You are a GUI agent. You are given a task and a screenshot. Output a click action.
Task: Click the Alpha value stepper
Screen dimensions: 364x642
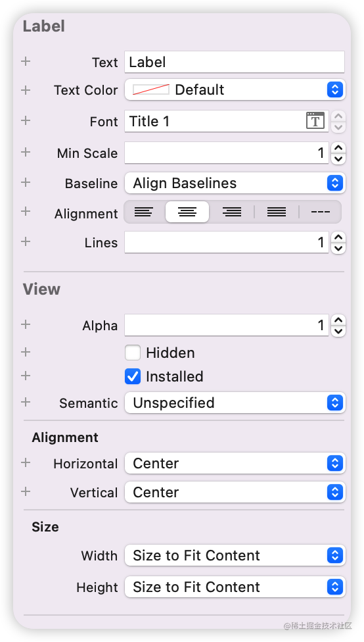click(x=338, y=326)
